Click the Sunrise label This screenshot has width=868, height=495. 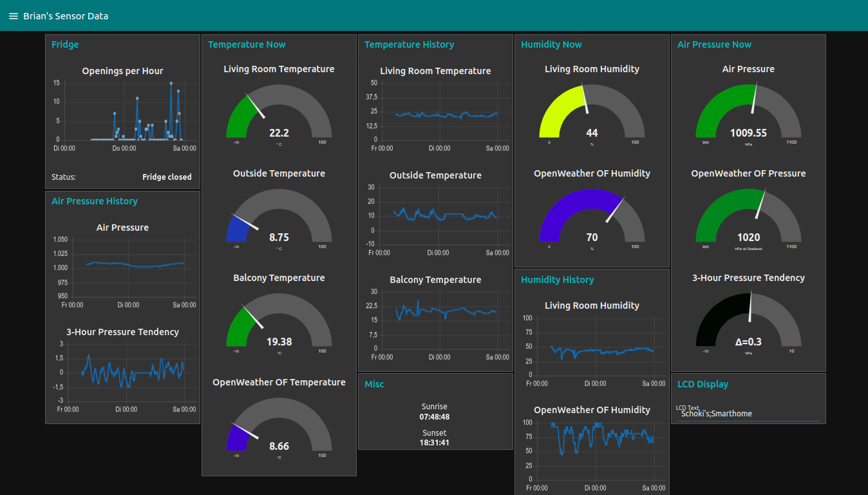(435, 407)
